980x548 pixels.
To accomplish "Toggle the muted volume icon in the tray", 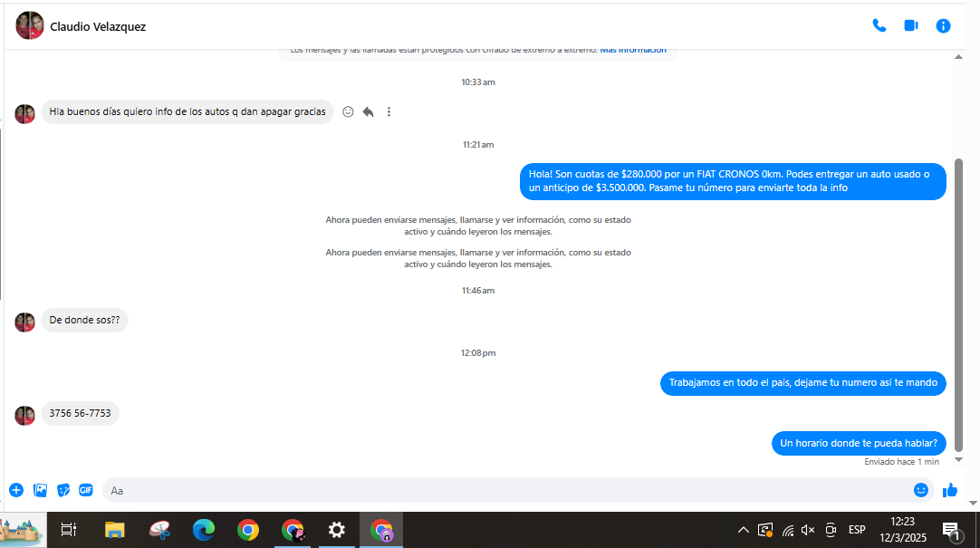I will (808, 530).
